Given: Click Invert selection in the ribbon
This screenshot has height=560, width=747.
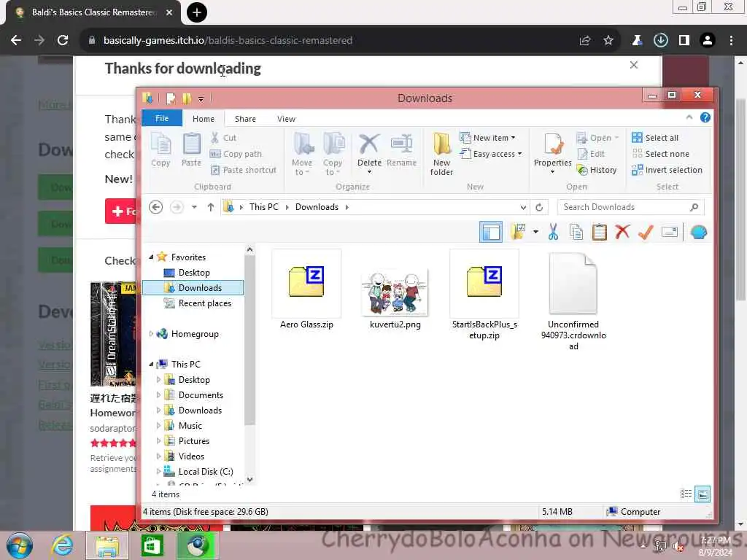Looking at the screenshot, I should 667,170.
